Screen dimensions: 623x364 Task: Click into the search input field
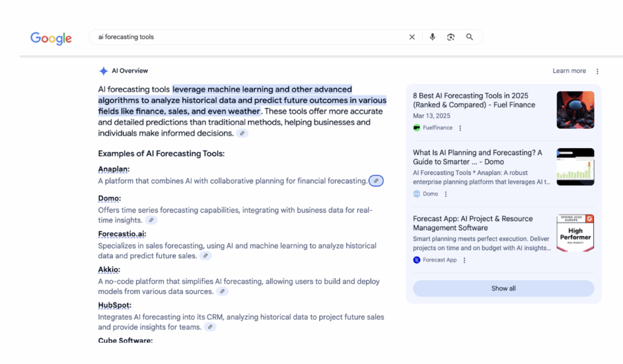(243, 37)
